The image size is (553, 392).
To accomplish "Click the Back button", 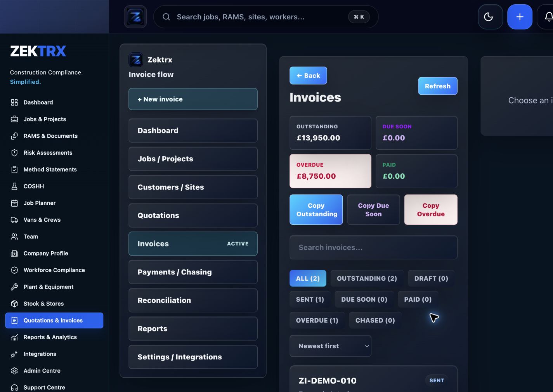I will pos(308,76).
